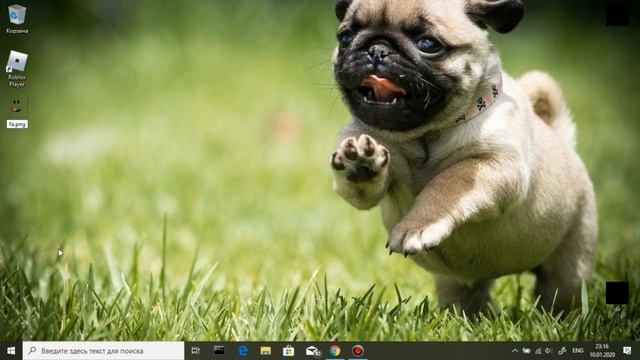Image resolution: width=640 pixels, height=360 pixels.
Task: Open the clock showing 23:16
Action: pyautogui.click(x=602, y=351)
